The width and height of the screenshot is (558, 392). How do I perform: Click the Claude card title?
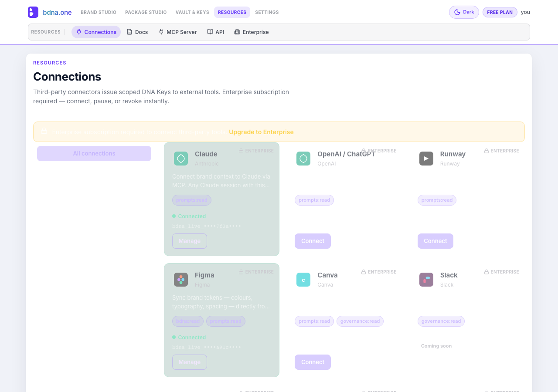pyautogui.click(x=206, y=154)
